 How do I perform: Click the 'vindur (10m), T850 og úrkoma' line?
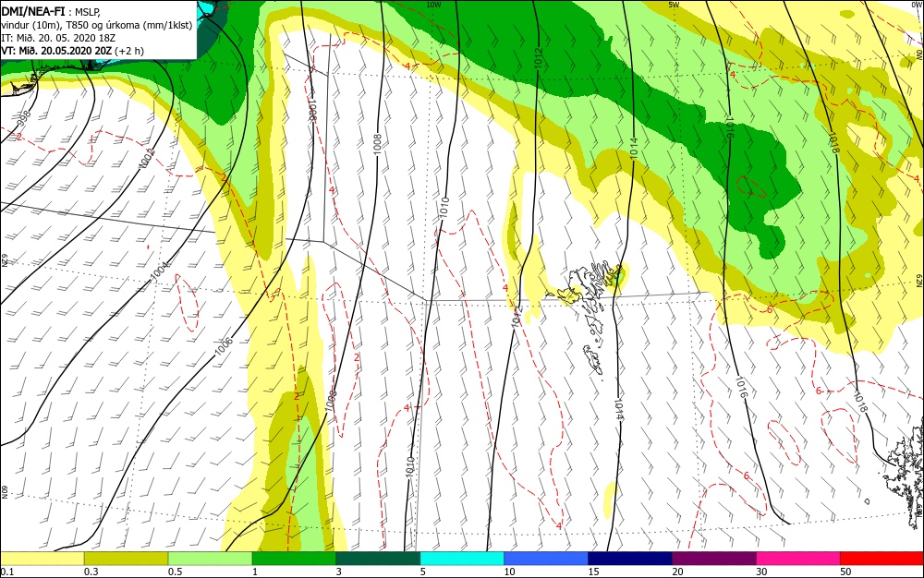[x=97, y=25]
